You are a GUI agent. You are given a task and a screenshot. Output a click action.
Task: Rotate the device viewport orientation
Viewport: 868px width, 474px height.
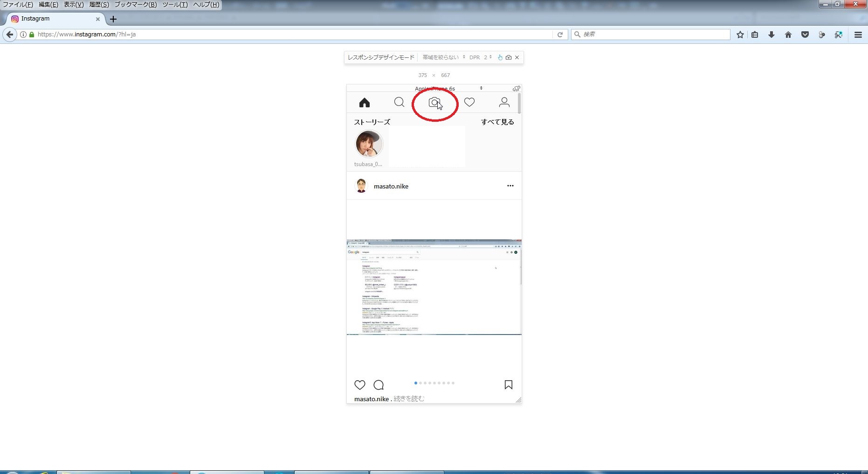(517, 88)
